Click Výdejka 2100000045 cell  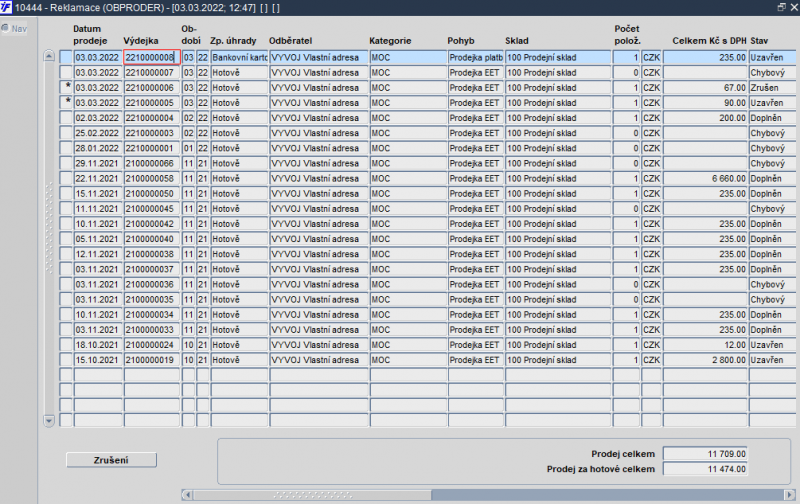pos(152,209)
